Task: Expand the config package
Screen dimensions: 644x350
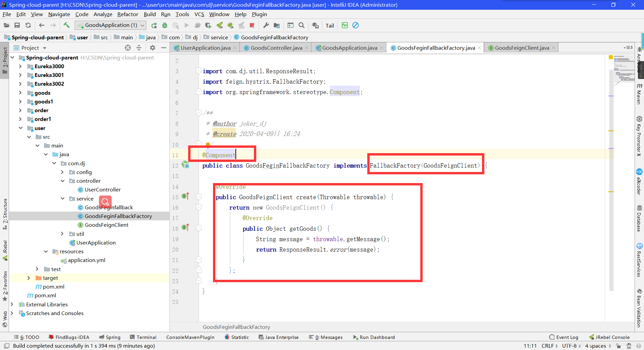Action: click(62, 172)
